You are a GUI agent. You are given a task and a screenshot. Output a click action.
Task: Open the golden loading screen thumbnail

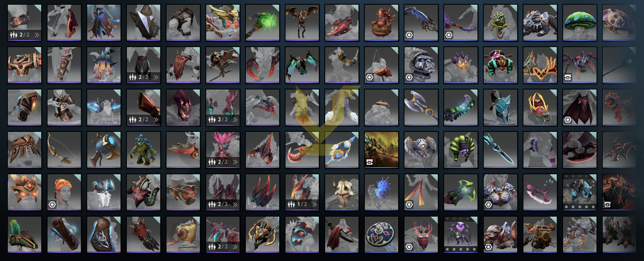(x=381, y=150)
